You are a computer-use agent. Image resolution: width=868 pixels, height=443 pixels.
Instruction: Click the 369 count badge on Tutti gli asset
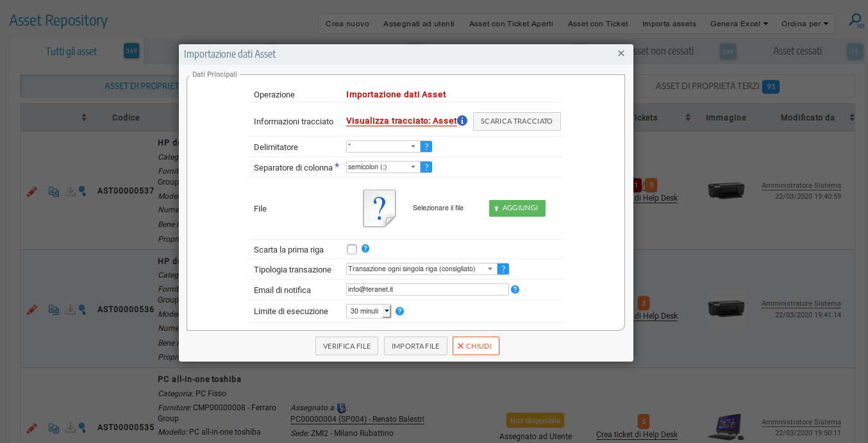(x=131, y=51)
